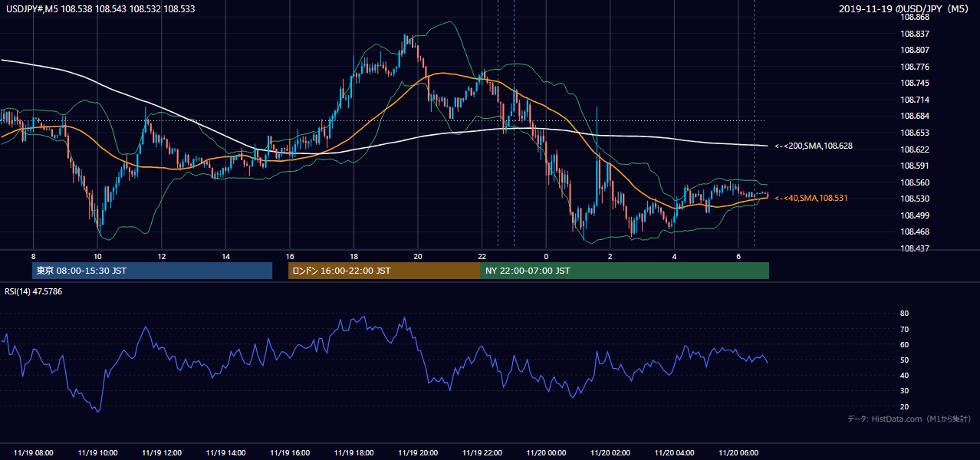Click hour label 16 under the price chart
Screen dimensions: 980x460
(290, 255)
